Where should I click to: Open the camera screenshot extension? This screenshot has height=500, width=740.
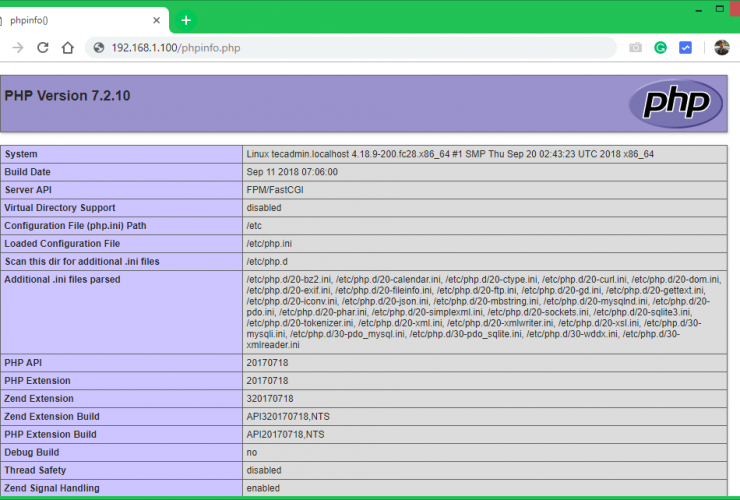(635, 47)
